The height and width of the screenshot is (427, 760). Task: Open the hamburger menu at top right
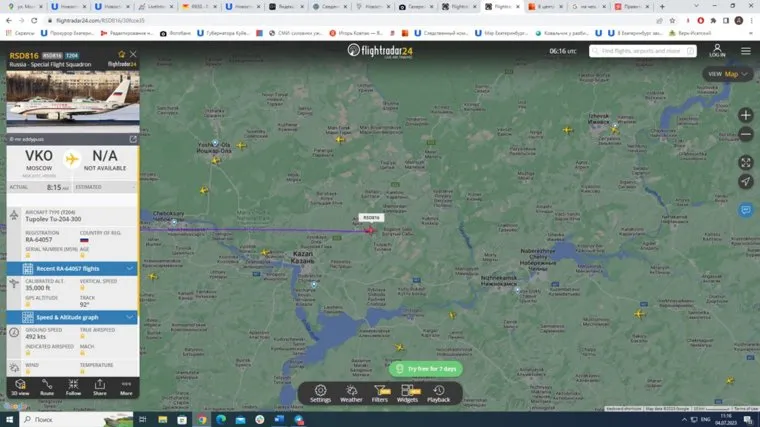746,50
